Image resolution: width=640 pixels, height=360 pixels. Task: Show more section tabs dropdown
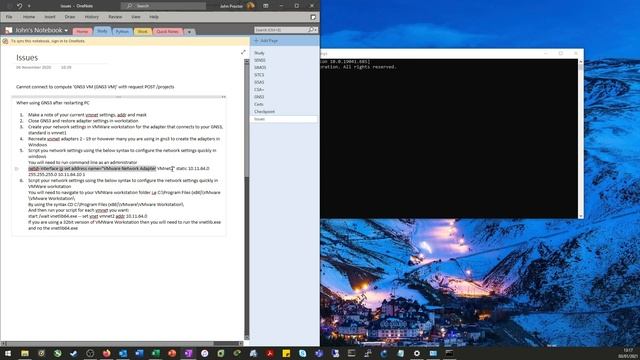[189, 32]
